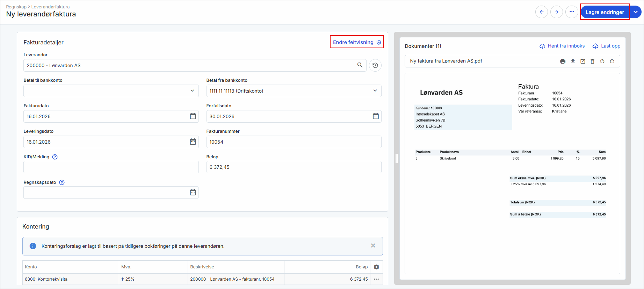Open Kontering table settings gear
This screenshot has height=289, width=644.
click(x=376, y=267)
